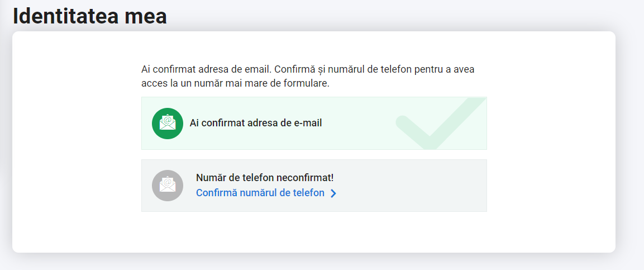The height and width of the screenshot is (270, 644).
Task: Click the Număr de telefon neconfirmat! warning text
Action: pyautogui.click(x=265, y=178)
